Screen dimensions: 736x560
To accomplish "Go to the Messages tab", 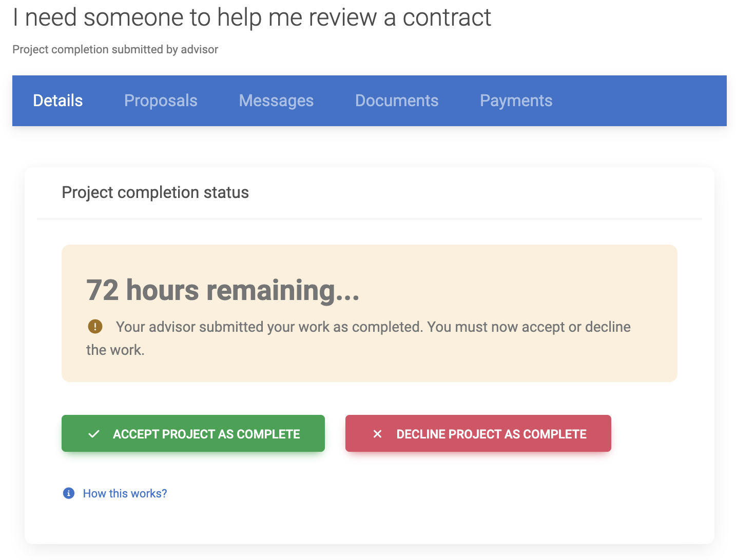I will tap(276, 101).
